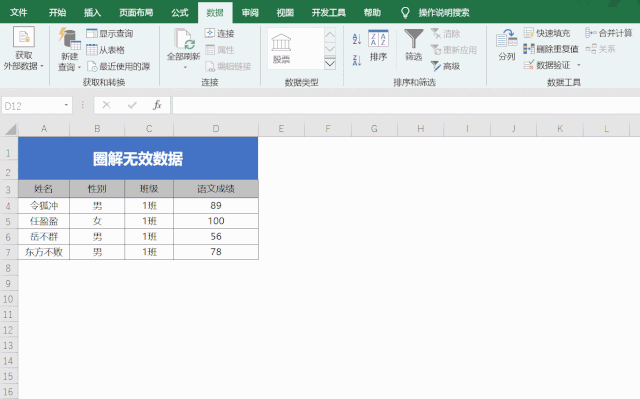Viewport: 640px width, 399px height.
Task: Expand the data types gallery
Action: (x=330, y=64)
